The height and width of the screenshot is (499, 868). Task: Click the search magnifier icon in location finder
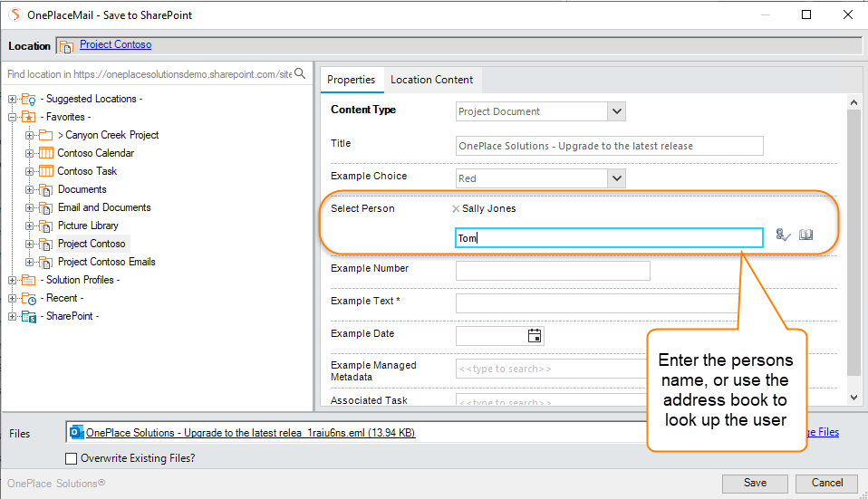click(x=300, y=74)
